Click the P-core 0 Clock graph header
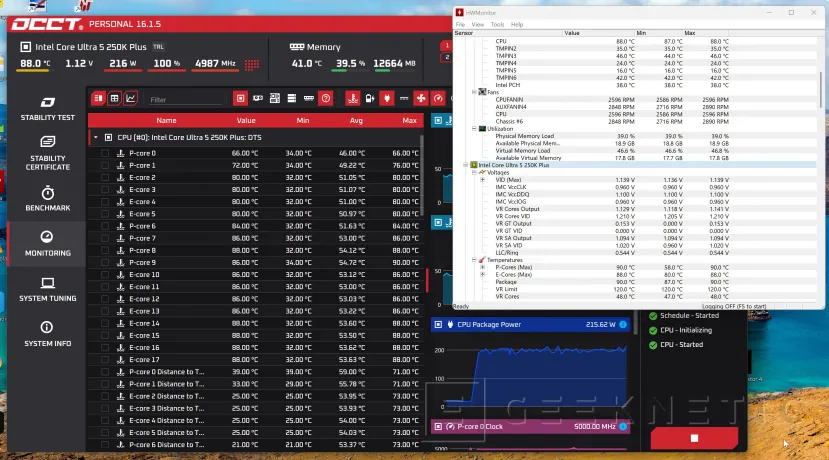Viewport: 829px width, 460px height. pyautogui.click(x=531, y=427)
